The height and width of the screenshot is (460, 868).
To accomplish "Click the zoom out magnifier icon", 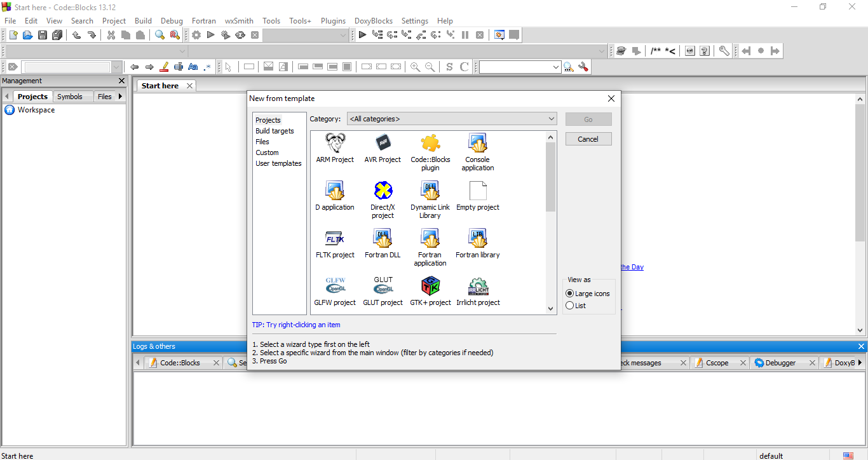I will point(430,67).
